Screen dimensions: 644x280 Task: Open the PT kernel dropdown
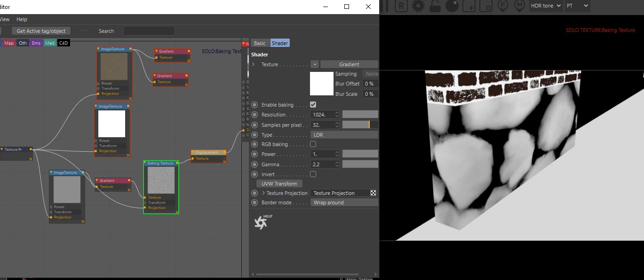pos(578,6)
